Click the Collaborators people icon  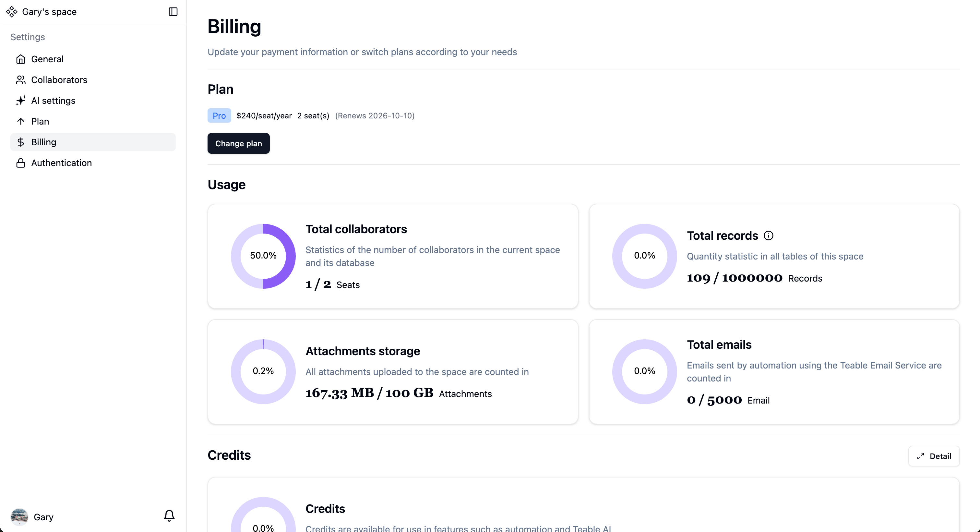tap(20, 80)
